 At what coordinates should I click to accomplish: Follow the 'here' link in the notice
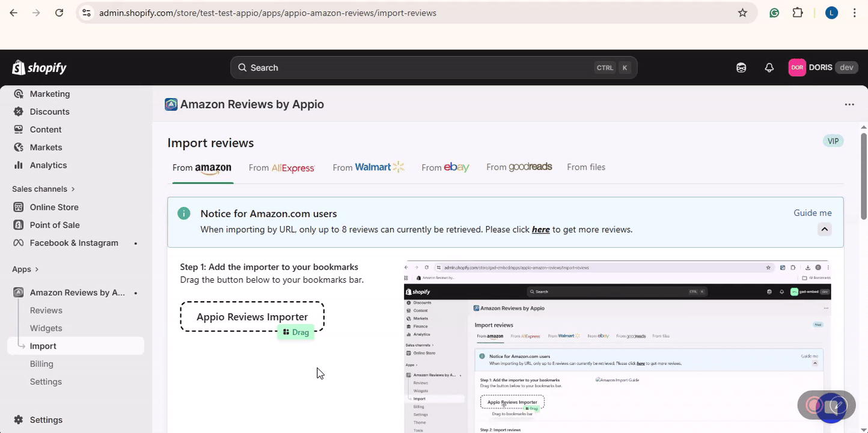(541, 230)
